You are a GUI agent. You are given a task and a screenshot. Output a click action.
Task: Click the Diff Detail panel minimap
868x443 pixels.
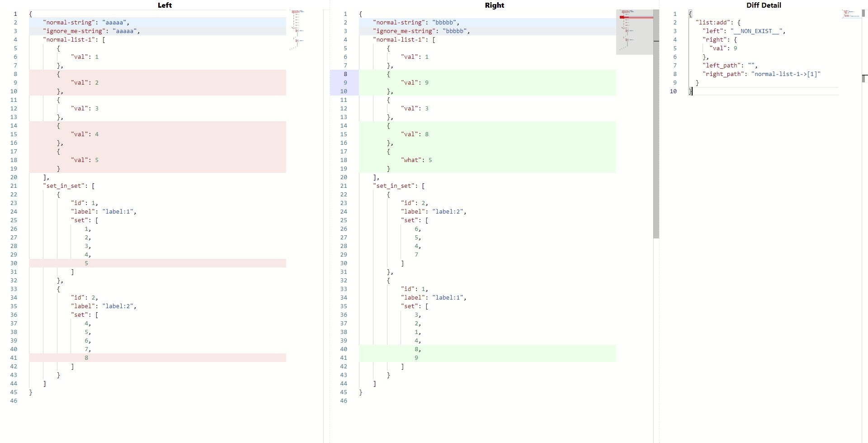[x=849, y=14]
